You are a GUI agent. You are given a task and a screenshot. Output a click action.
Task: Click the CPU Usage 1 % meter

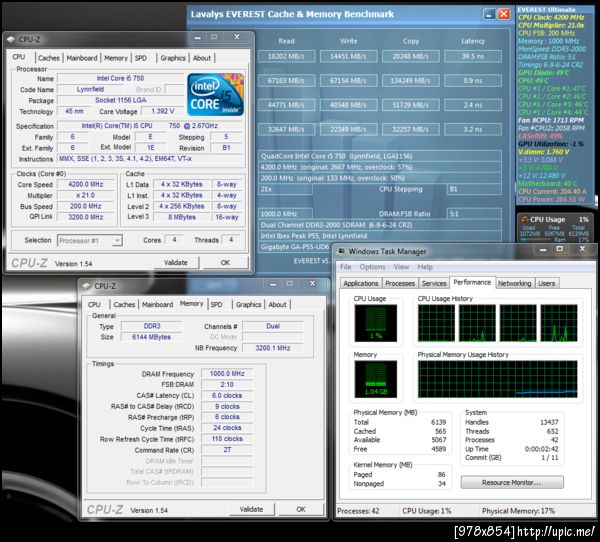click(x=375, y=323)
